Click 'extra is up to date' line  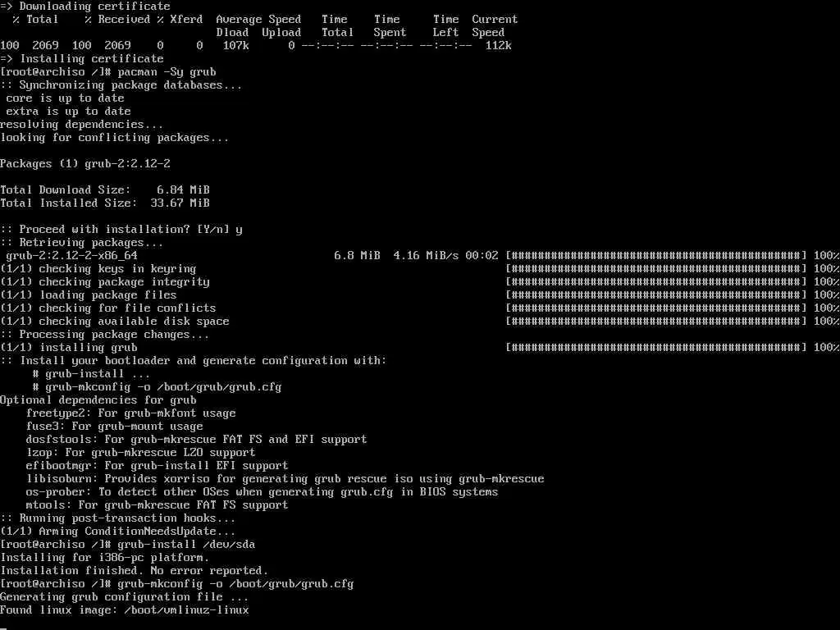69,112
